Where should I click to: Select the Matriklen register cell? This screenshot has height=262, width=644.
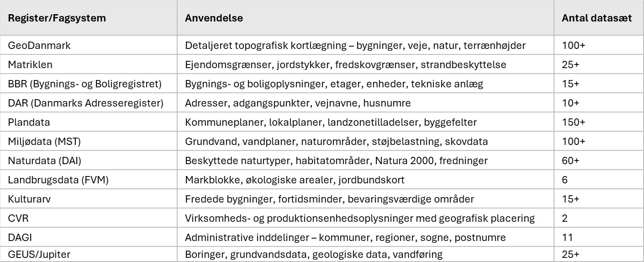click(30, 65)
